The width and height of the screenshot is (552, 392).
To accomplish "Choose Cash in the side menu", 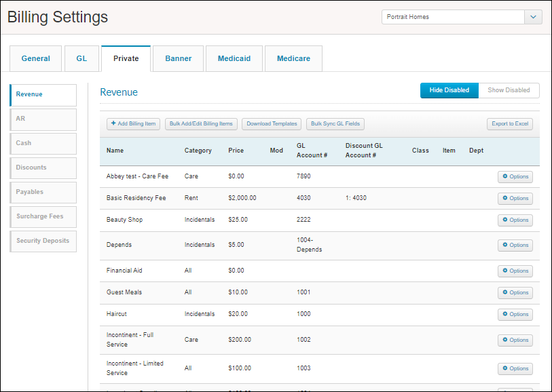I will click(x=43, y=144).
